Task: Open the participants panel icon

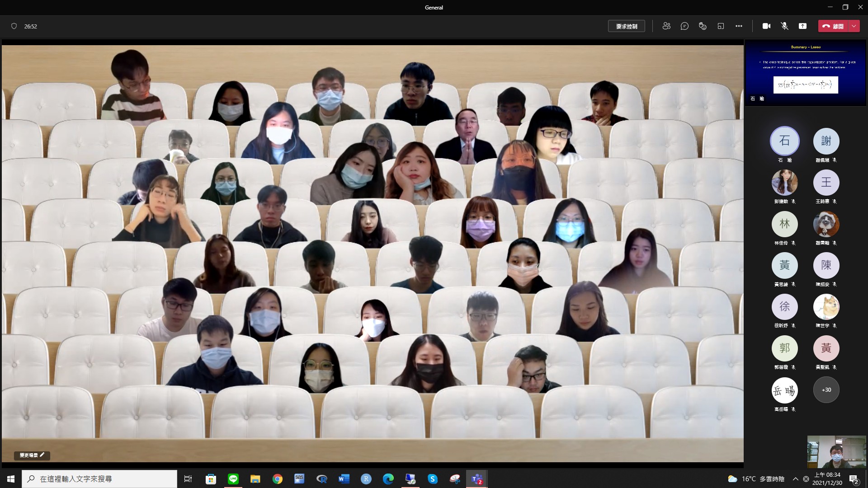Action: click(x=666, y=26)
